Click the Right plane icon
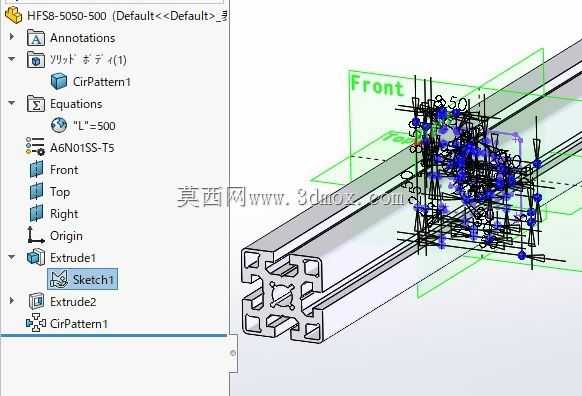The height and width of the screenshot is (396, 582). 36,213
